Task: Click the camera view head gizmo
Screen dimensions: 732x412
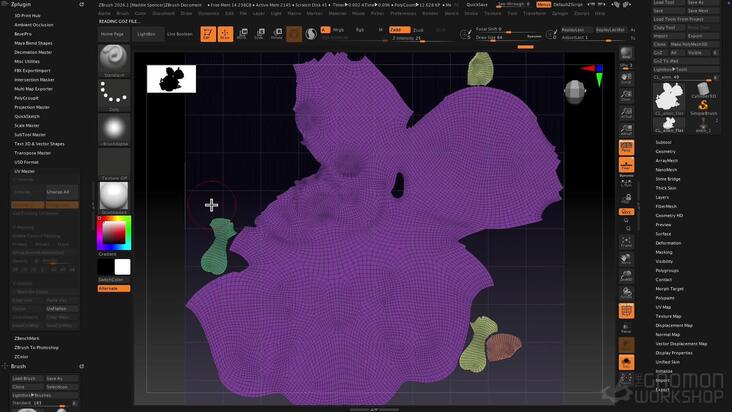Action: 575,92
